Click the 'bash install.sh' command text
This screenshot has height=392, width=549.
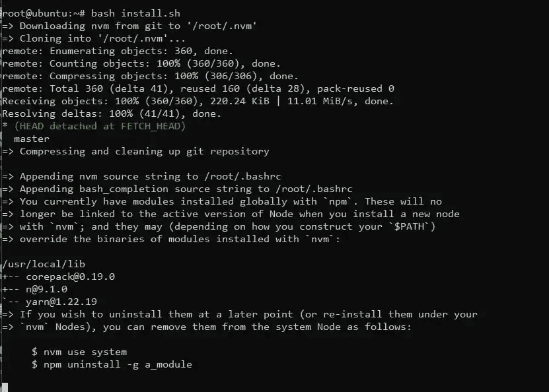135,13
